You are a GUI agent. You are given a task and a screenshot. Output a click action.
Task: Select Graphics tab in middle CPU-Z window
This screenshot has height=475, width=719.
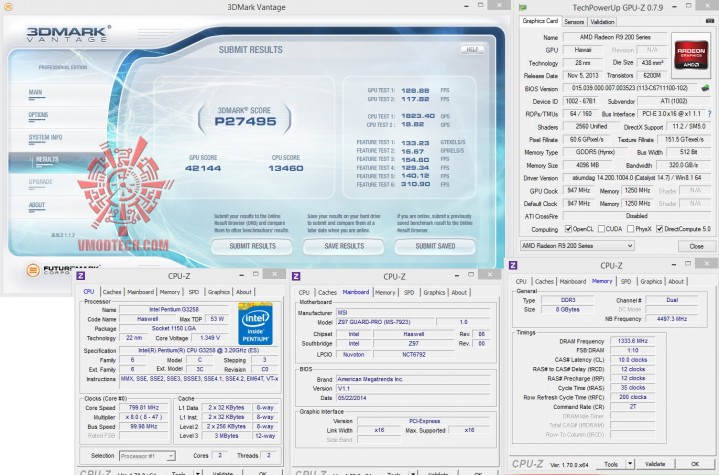(x=434, y=292)
